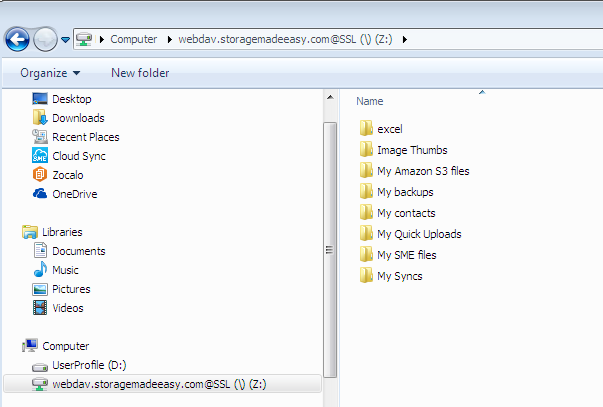Sort by the Name column header
Viewport: 603px width, 407px height.
click(370, 102)
